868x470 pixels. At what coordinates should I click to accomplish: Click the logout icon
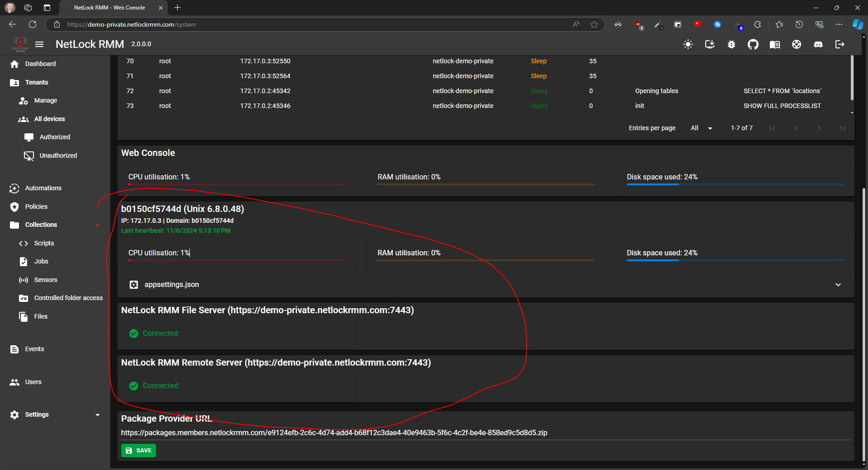(x=840, y=44)
